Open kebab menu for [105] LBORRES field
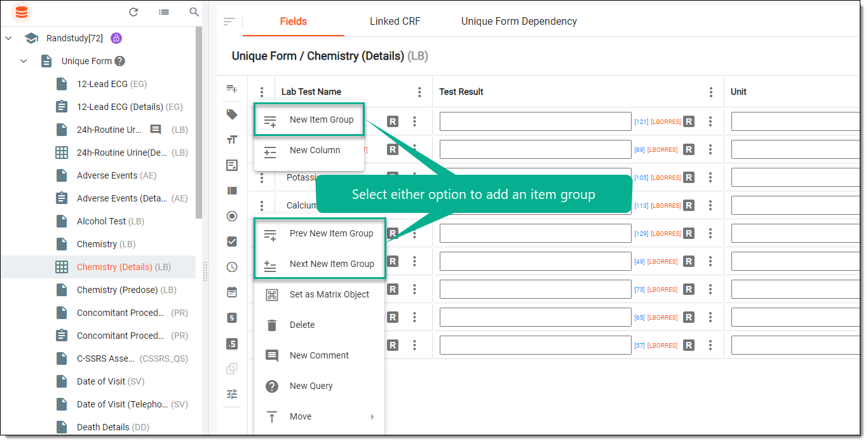This screenshot has width=868, height=443. pos(710,177)
